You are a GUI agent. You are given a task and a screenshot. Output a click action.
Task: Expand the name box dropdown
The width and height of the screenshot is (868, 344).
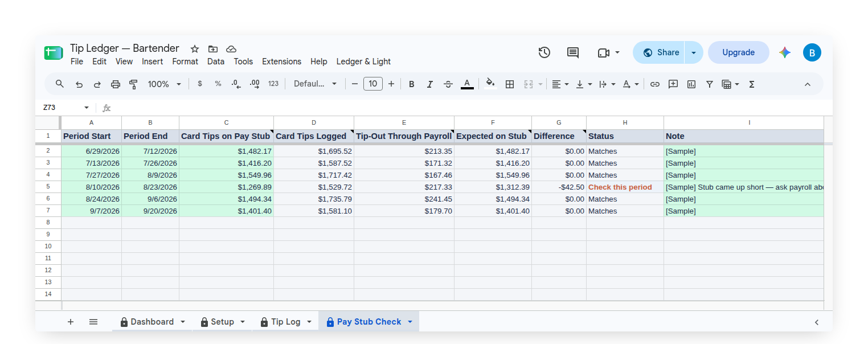click(87, 108)
